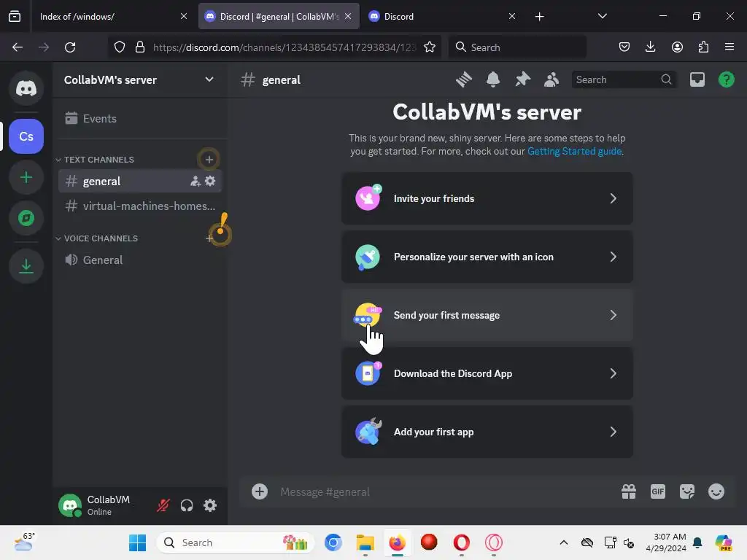This screenshot has width=747, height=560.
Task: Open Firefox downloads arrow icon
Action: [x=650, y=47]
